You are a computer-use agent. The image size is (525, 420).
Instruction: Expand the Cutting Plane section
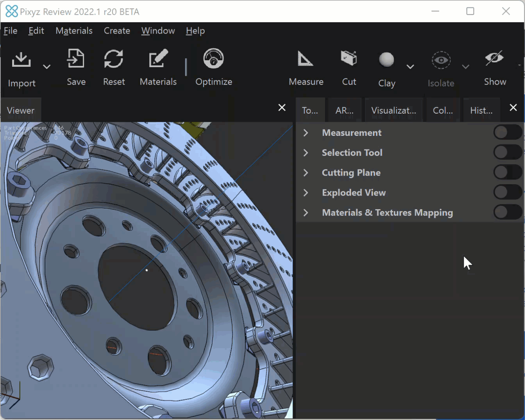point(306,173)
